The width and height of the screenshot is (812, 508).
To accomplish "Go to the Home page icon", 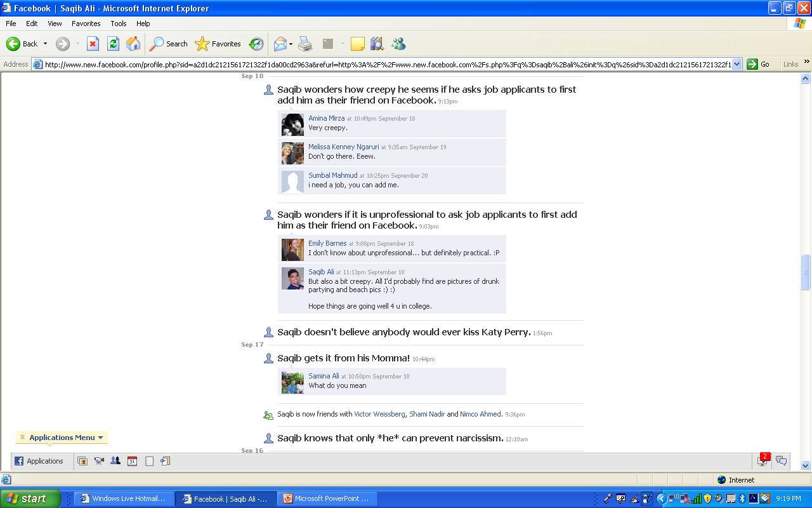I will coord(133,44).
